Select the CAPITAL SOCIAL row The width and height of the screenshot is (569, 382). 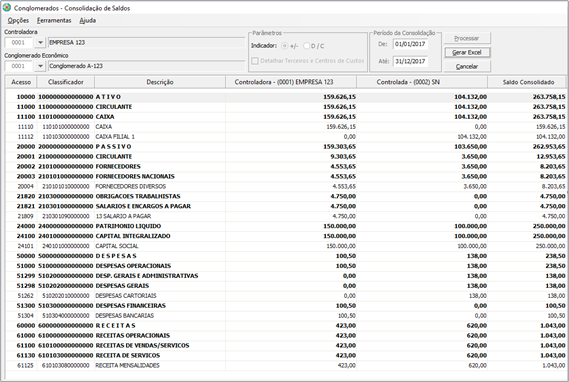click(286, 246)
